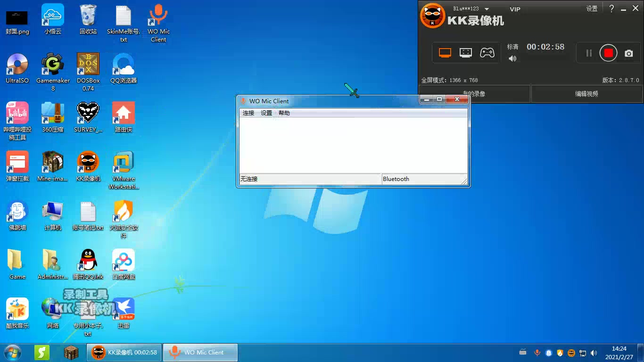This screenshot has height=362, width=644.
Task: Select the 回收站 recycle bin icon
Action: [88, 20]
